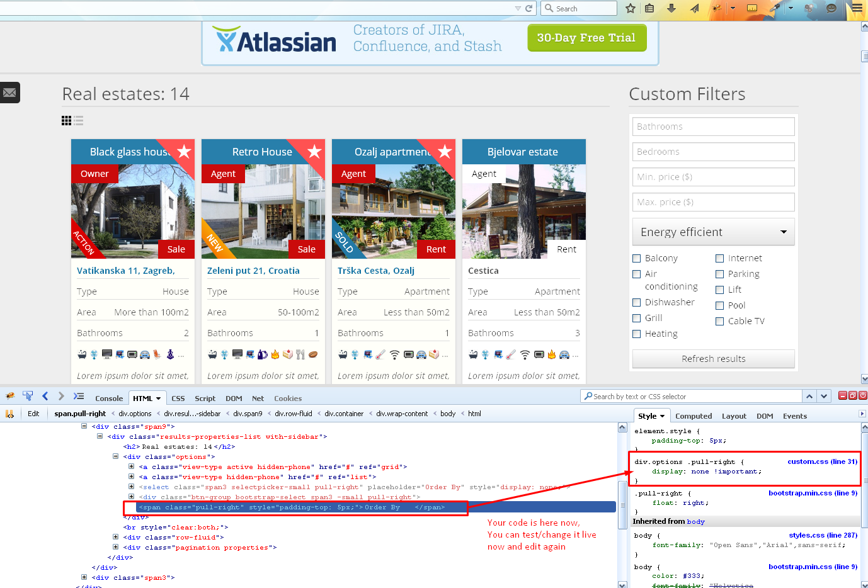Open the HTML tab options dropdown arrow

pyautogui.click(x=158, y=399)
